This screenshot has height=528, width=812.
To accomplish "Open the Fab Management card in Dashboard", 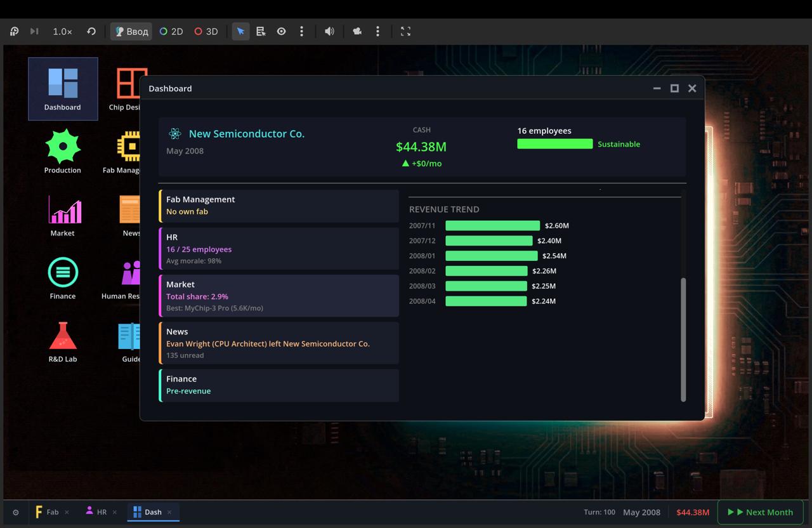I will coord(278,206).
